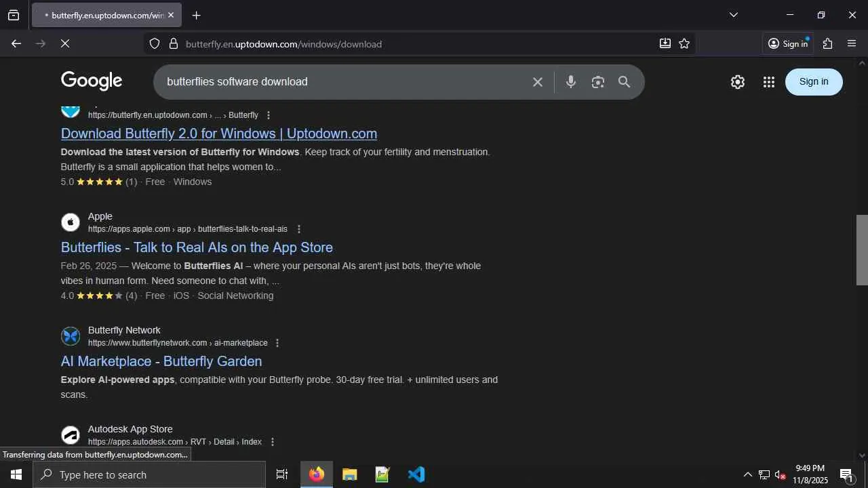This screenshot has height=488, width=868.
Task: Click the page vertical scrollbar thumb
Action: [862, 250]
